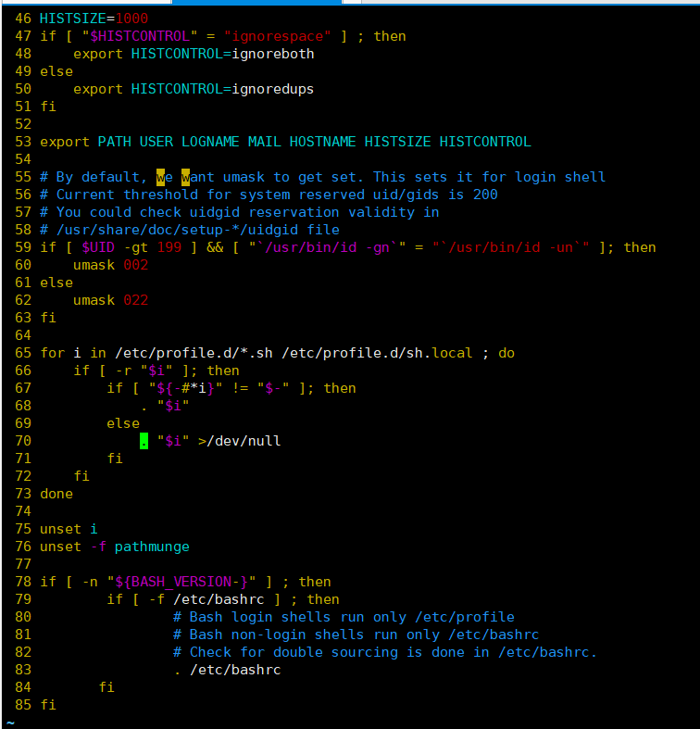Click "USER" in the export line 53

pos(156,142)
